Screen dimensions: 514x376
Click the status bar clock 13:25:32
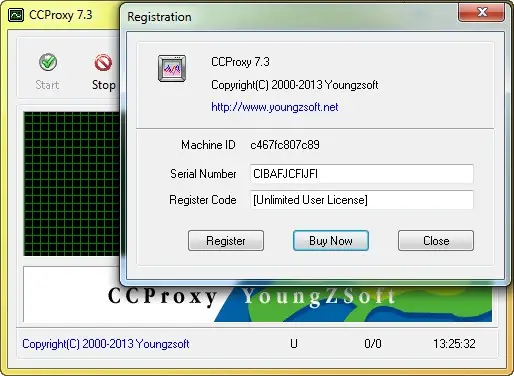[x=454, y=344]
